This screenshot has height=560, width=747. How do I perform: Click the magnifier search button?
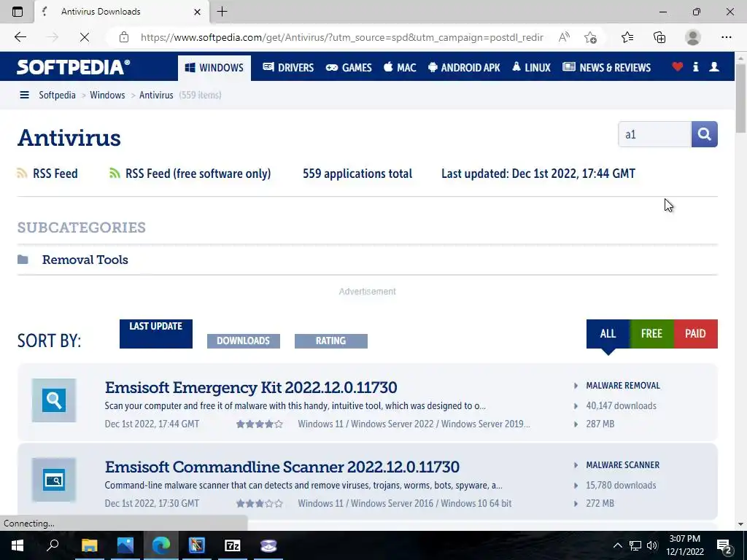(x=704, y=134)
